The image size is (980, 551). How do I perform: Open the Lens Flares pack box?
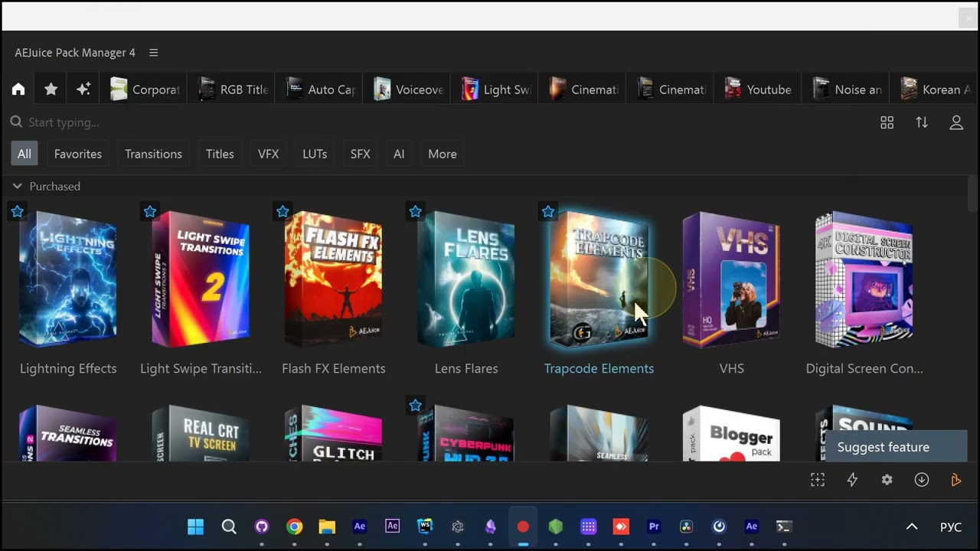click(466, 279)
